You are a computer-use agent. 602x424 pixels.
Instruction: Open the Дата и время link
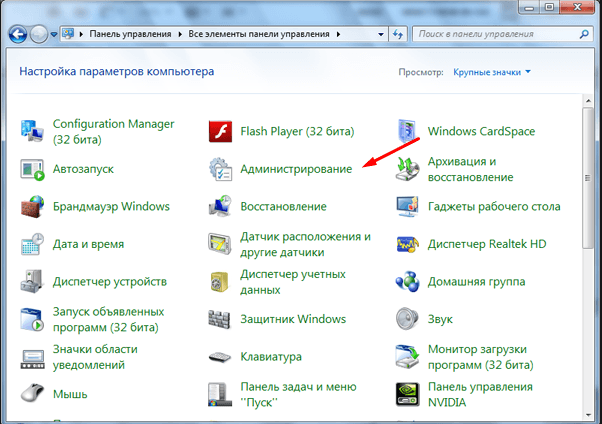point(88,244)
